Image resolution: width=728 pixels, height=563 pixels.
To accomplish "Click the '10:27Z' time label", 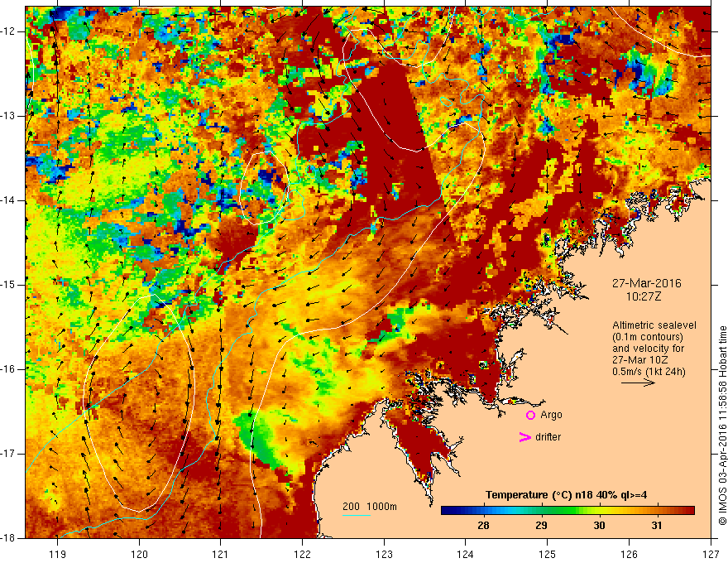I will [x=643, y=296].
